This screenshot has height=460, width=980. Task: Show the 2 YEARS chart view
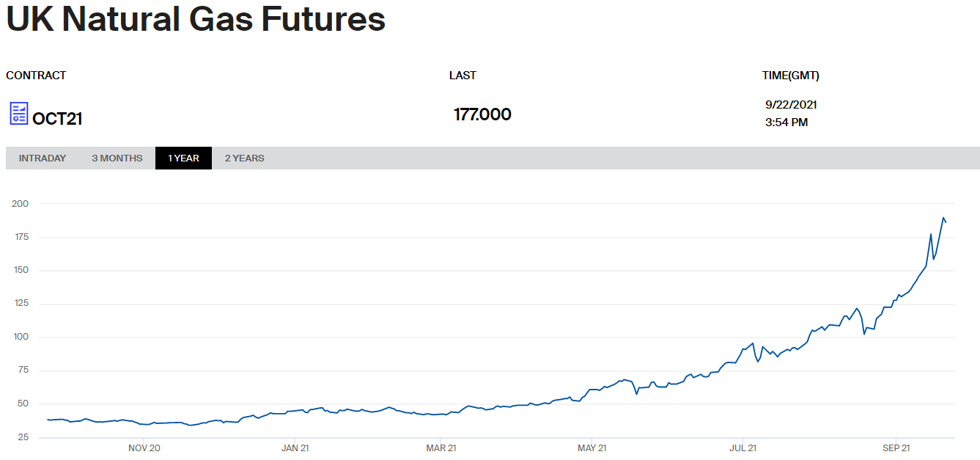pos(244,158)
